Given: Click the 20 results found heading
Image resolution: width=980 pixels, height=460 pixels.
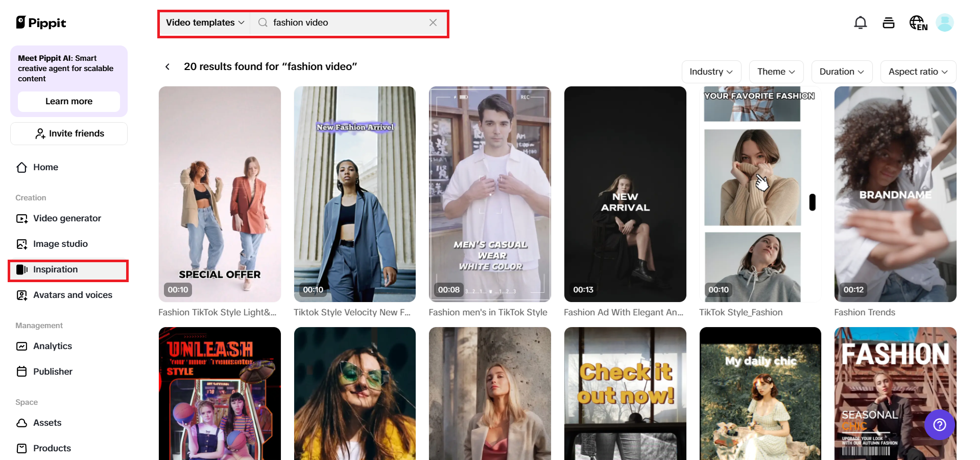Looking at the screenshot, I should [270, 66].
